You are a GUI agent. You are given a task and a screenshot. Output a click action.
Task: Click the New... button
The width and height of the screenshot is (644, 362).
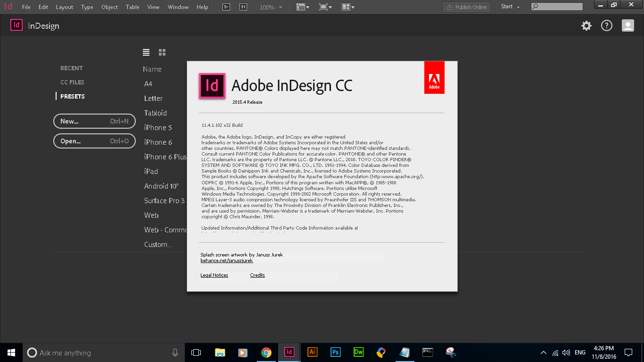tap(94, 121)
